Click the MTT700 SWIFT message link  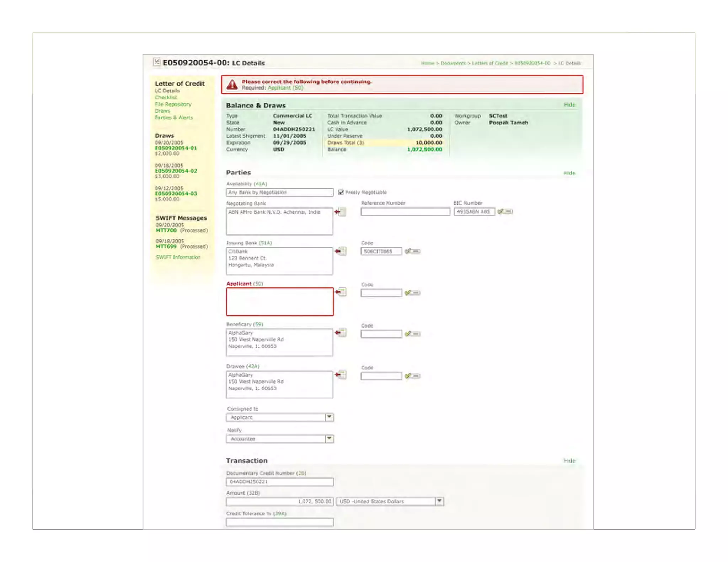coord(166,230)
